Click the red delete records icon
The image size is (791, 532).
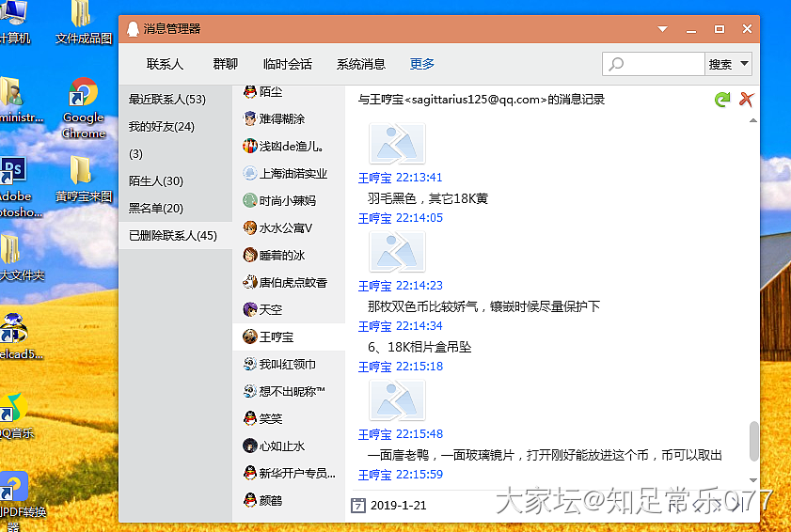coord(747,99)
